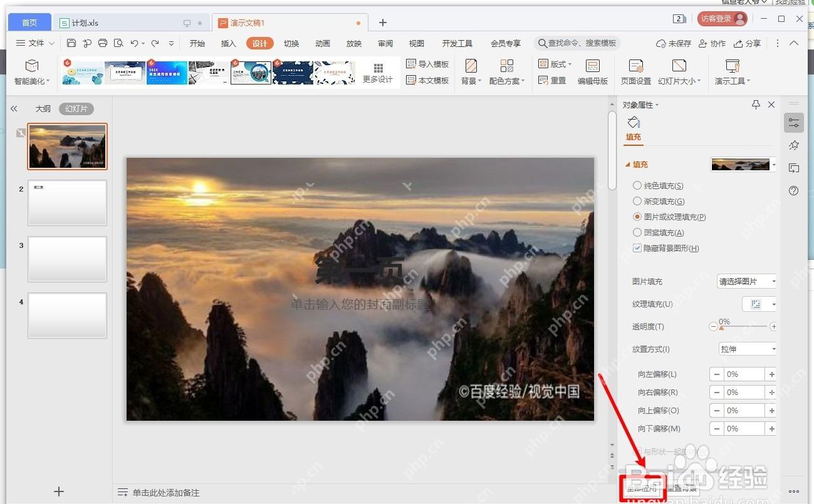814x504 pixels.
Task: Open 演示工具 presentation tools
Action: click(733, 73)
